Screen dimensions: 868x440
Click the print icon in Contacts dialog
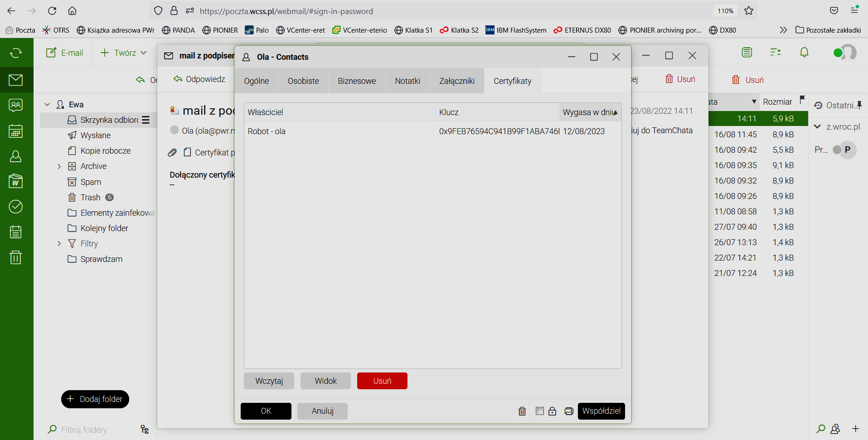click(x=569, y=411)
